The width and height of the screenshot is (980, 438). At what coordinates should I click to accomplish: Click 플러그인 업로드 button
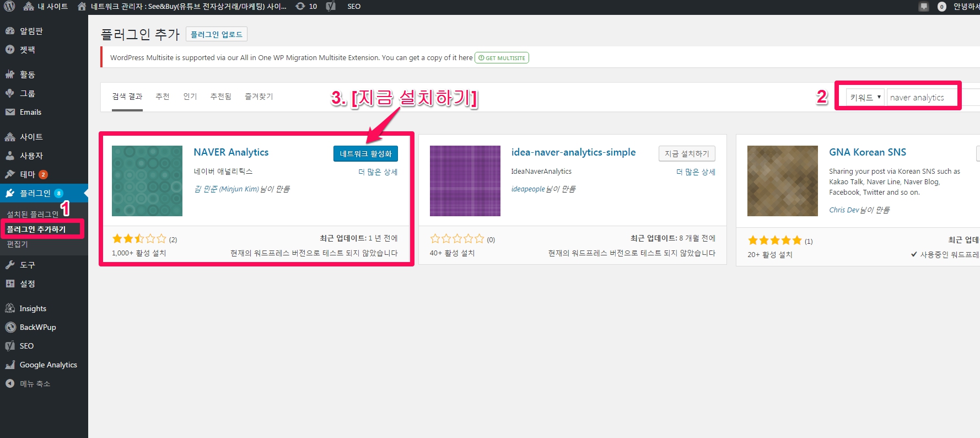[217, 34]
